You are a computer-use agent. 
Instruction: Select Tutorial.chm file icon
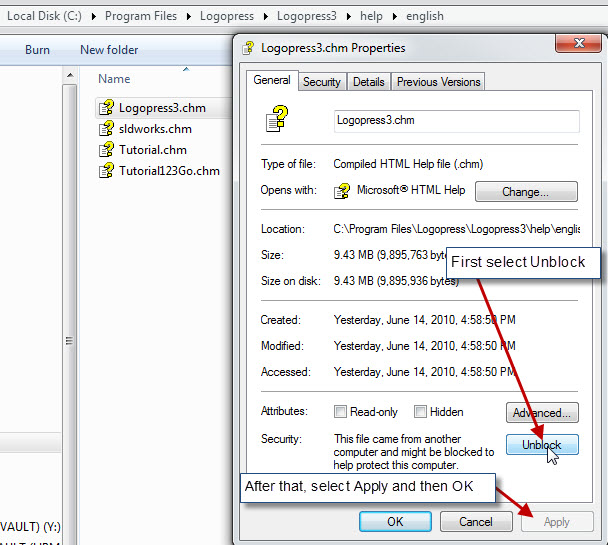tap(106, 149)
